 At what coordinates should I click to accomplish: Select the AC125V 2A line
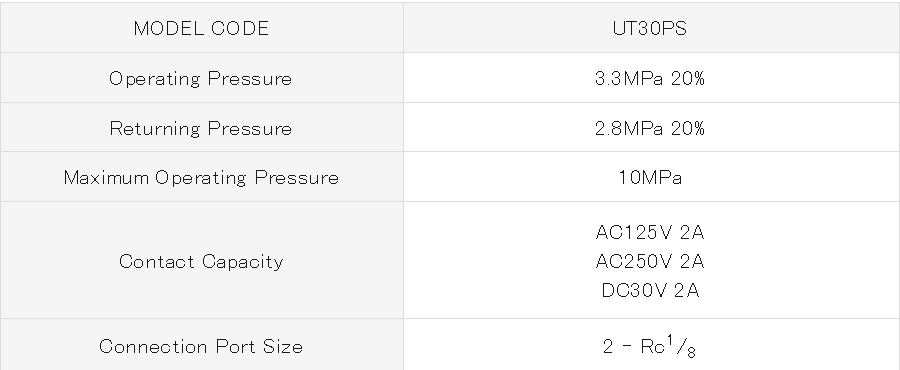point(650,232)
